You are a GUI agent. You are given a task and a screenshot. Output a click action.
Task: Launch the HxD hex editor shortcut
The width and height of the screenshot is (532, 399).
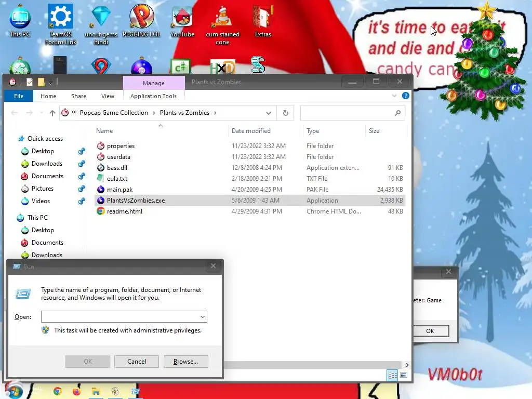[222, 67]
